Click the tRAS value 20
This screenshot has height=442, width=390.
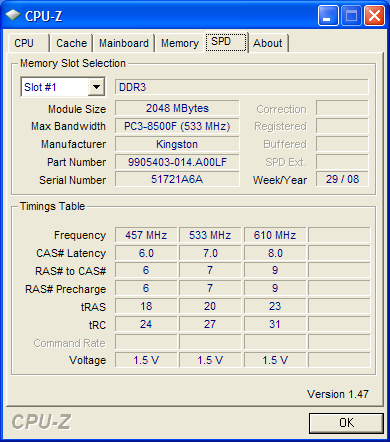pyautogui.click(x=210, y=306)
